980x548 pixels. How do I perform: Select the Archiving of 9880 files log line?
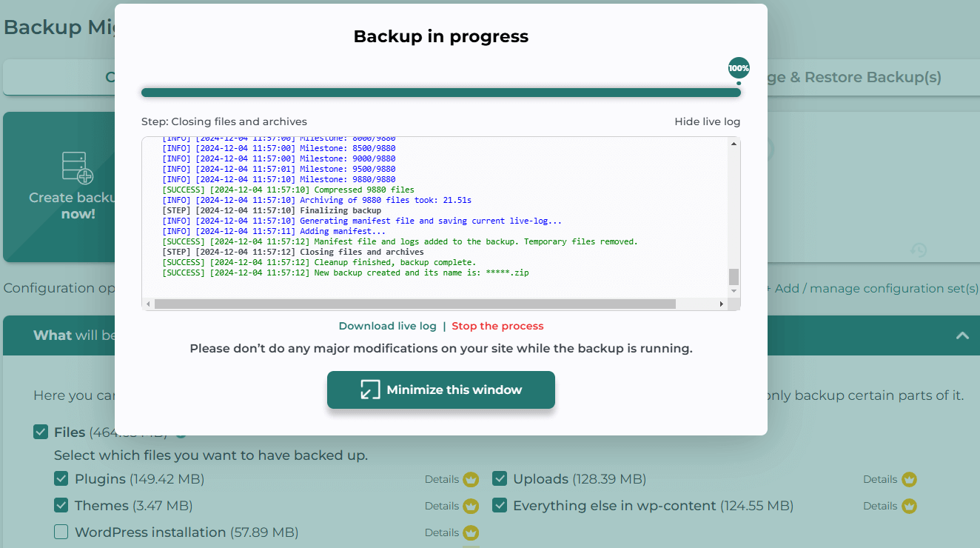coord(317,200)
